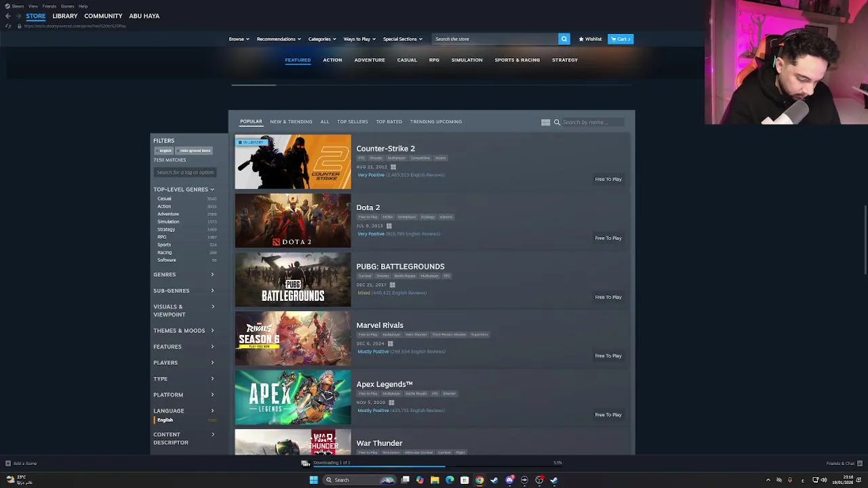Click the Windows platform icon on Marvel Rivals row
The image size is (868, 488).
(x=390, y=344)
